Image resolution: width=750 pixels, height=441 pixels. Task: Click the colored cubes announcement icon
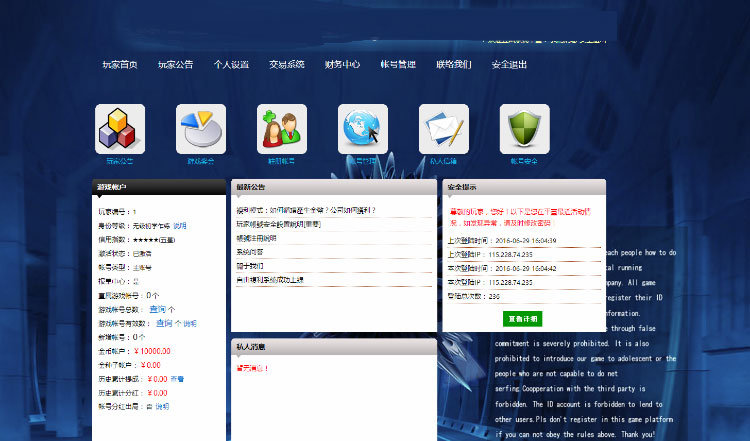[x=120, y=129]
